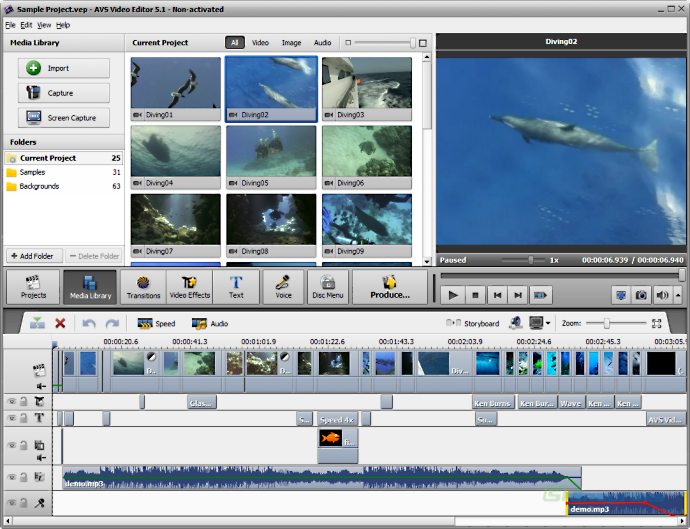Toggle visibility eye on text track
The height and width of the screenshot is (529, 690).
12,418
